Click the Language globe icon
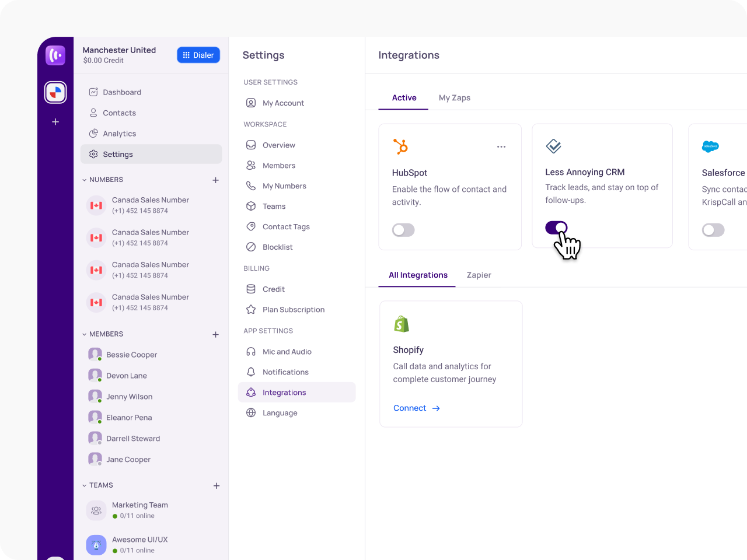Viewport: 747px width, 560px height. [251, 413]
